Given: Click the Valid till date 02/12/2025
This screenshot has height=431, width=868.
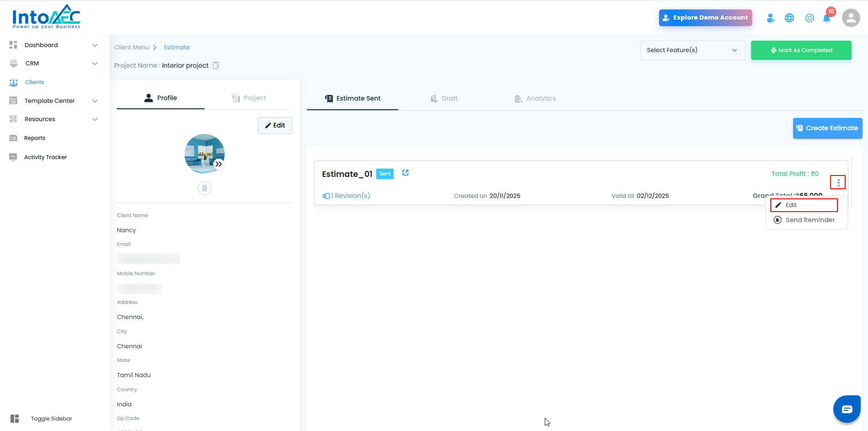Looking at the screenshot, I should tap(653, 196).
